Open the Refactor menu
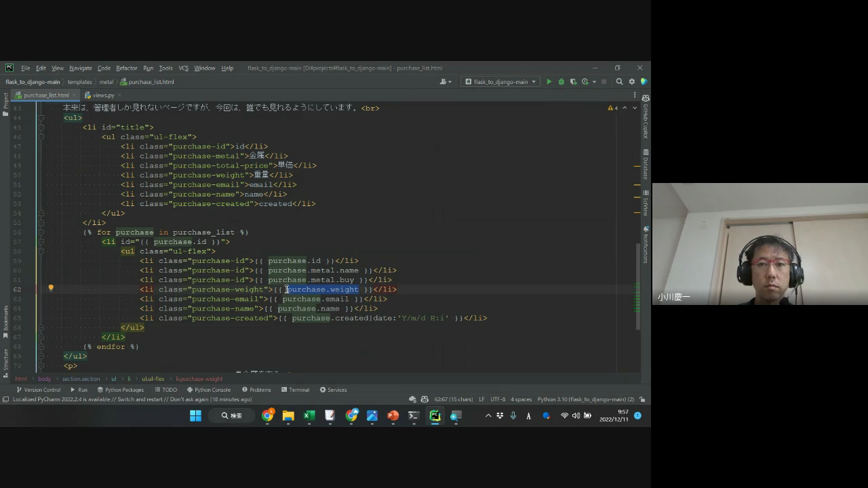Screen dimensions: 868x488 [126, 68]
